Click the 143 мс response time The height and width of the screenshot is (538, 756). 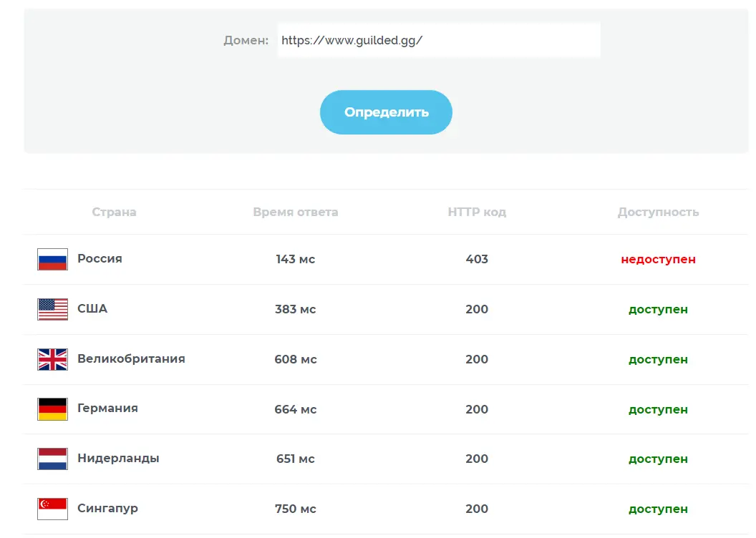click(x=296, y=259)
